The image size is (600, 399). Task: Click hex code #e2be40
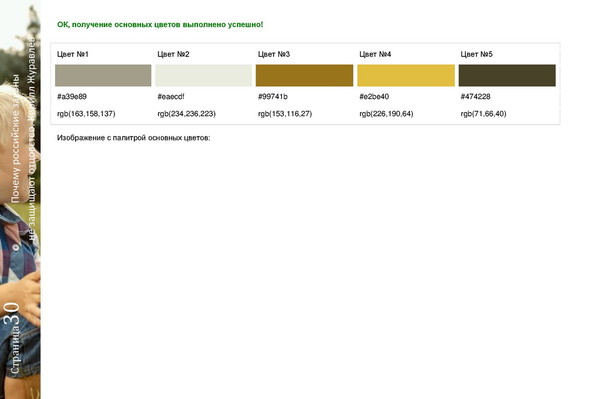(374, 96)
